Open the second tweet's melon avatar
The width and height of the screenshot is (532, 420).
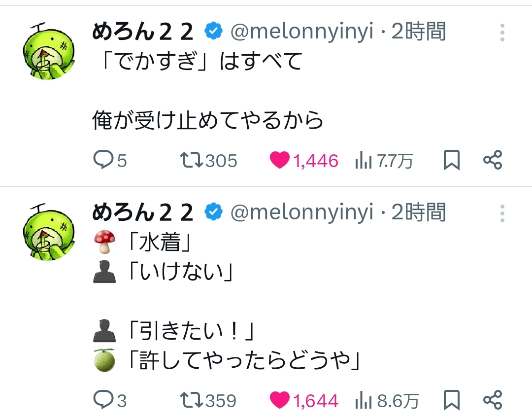[49, 231]
